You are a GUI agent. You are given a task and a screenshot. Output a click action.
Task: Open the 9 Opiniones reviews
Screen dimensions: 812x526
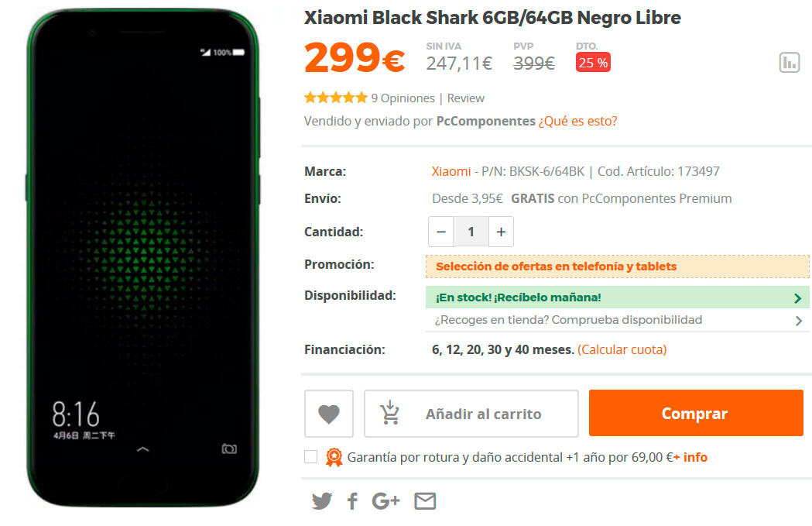pos(403,98)
